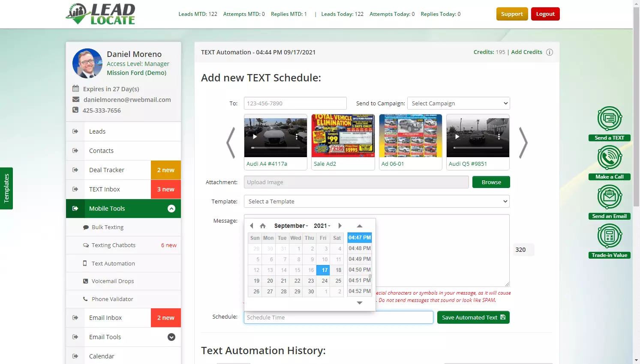Click the Support button
This screenshot has height=364, width=640.
pos(512,14)
